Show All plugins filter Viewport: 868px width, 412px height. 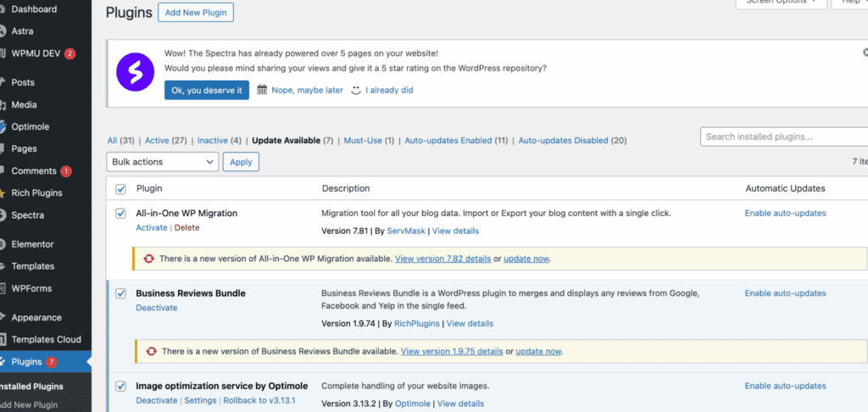click(113, 141)
